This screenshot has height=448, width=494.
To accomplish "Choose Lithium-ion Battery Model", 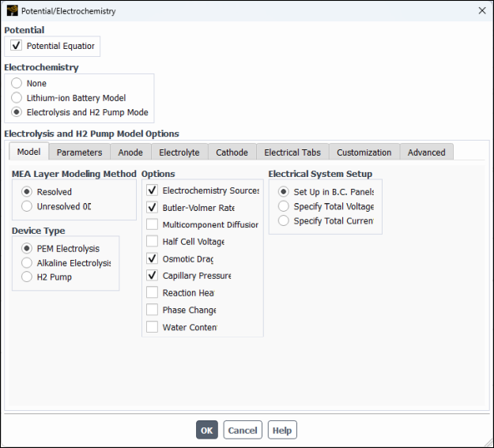I will click(17, 98).
